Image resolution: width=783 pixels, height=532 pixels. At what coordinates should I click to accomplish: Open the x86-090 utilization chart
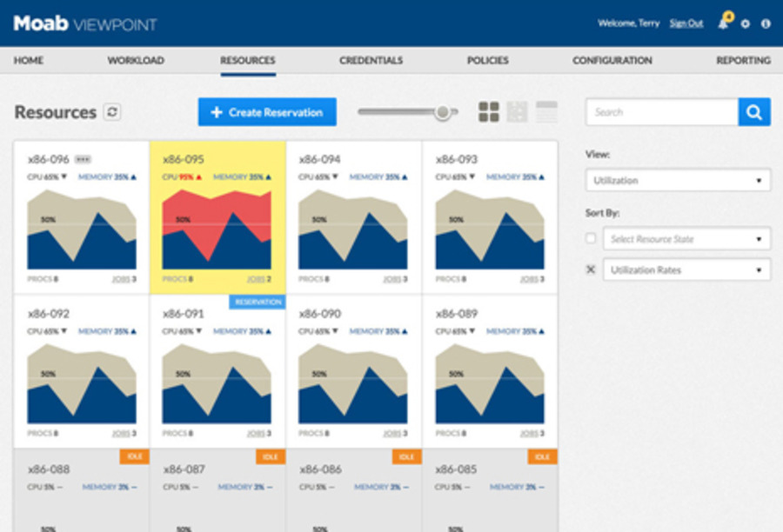point(353,383)
